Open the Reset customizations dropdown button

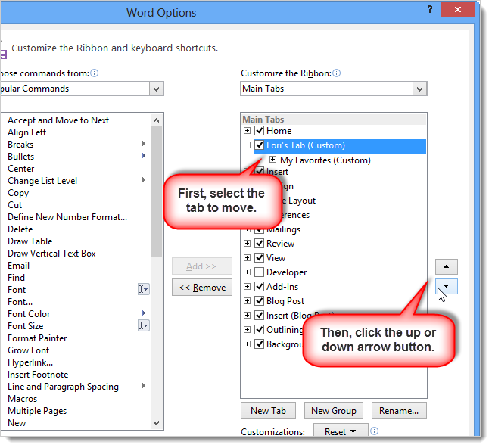pyautogui.click(x=341, y=431)
